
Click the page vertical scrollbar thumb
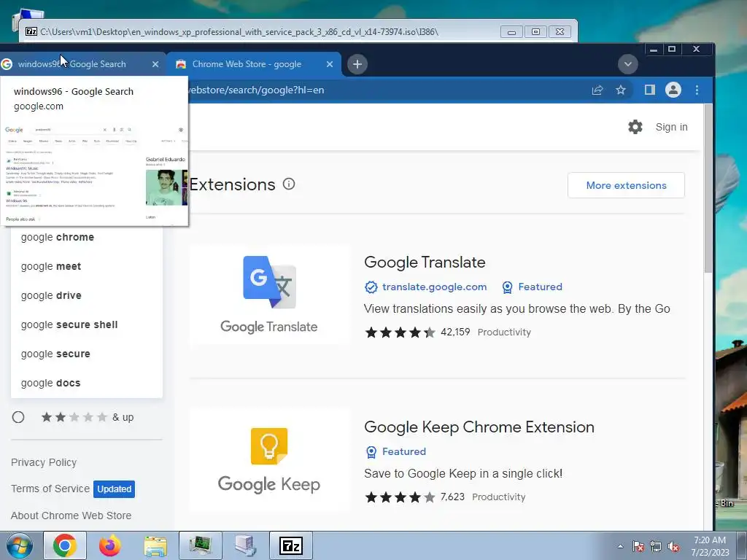(x=708, y=188)
